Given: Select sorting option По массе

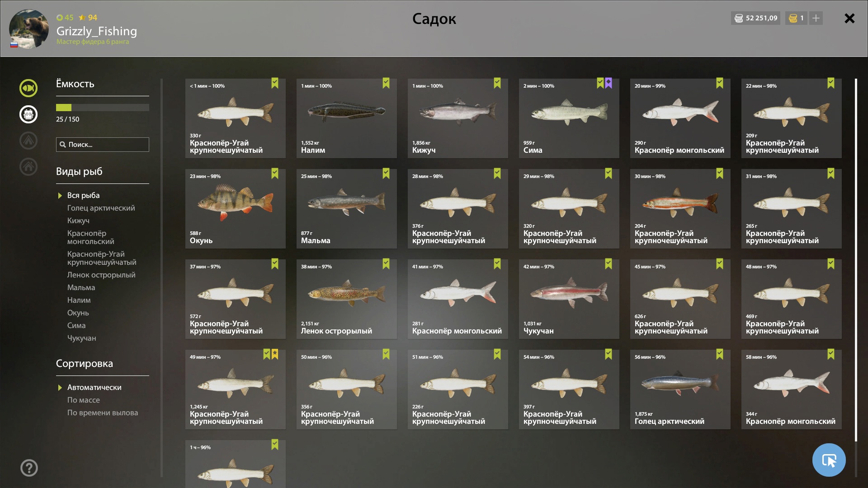Looking at the screenshot, I should pos(84,400).
